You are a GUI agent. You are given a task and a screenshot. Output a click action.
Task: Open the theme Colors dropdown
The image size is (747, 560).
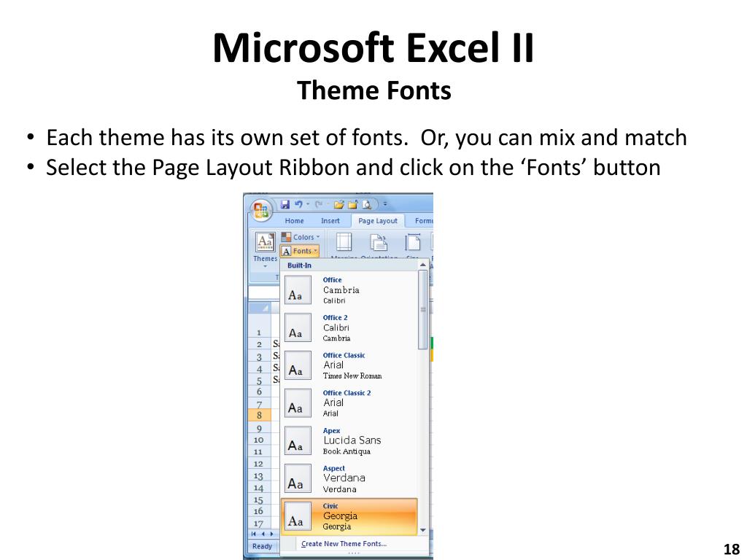tap(300, 237)
